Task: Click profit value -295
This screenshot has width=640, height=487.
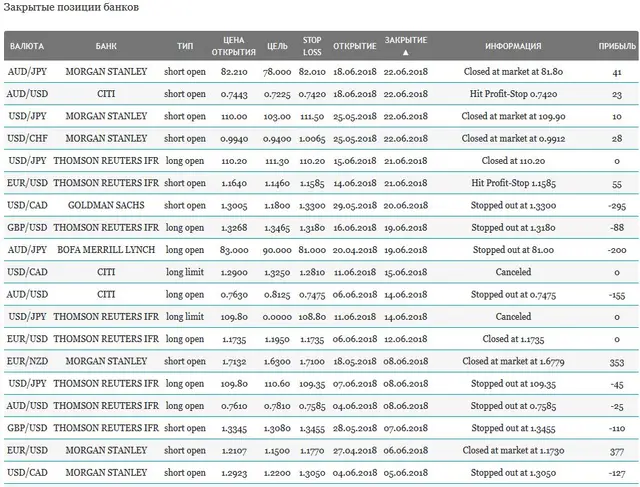Action: click(x=617, y=206)
